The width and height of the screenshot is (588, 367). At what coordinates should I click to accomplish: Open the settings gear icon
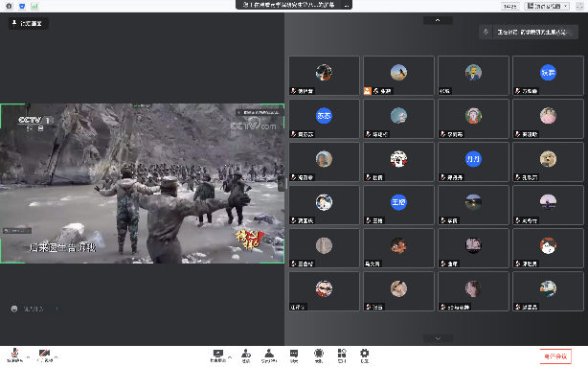tap(365, 356)
